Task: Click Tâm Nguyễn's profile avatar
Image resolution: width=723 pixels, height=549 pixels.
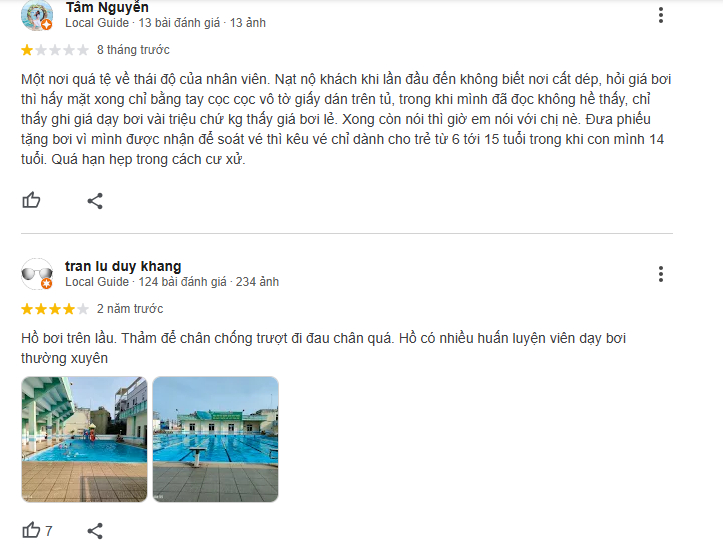Action: click(37, 15)
